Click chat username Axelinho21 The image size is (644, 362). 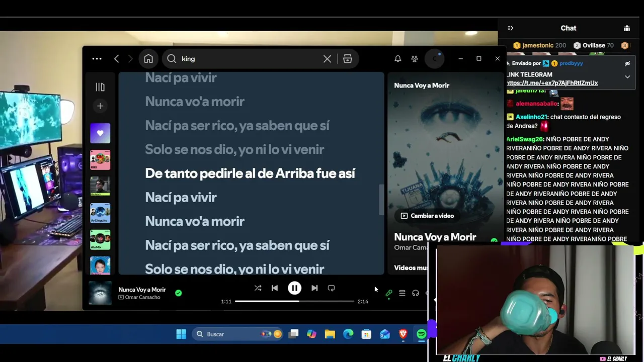[x=531, y=117]
